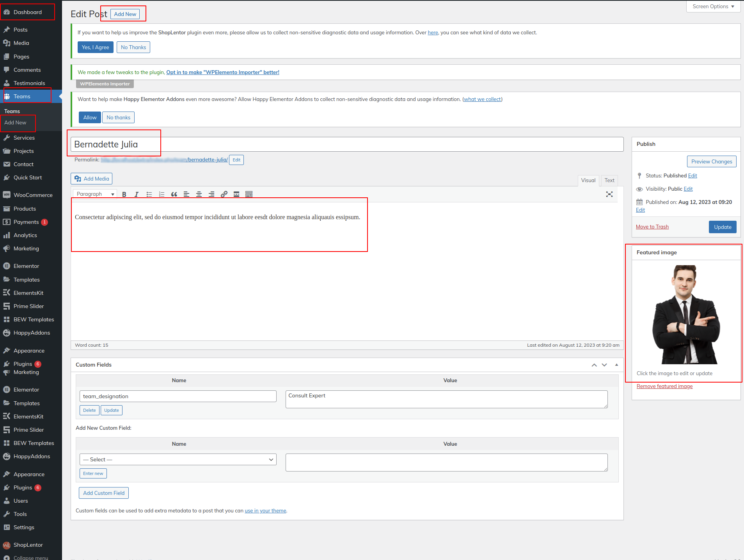Click the insert link icon
The width and height of the screenshot is (744, 560).
(224, 194)
